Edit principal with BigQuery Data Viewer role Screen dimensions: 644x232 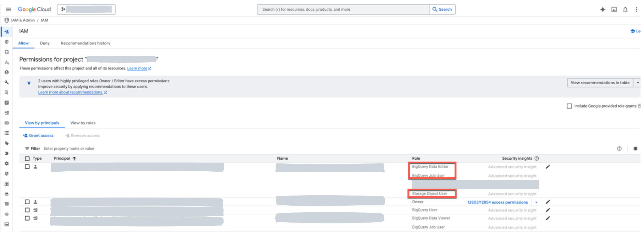pyautogui.click(x=548, y=218)
